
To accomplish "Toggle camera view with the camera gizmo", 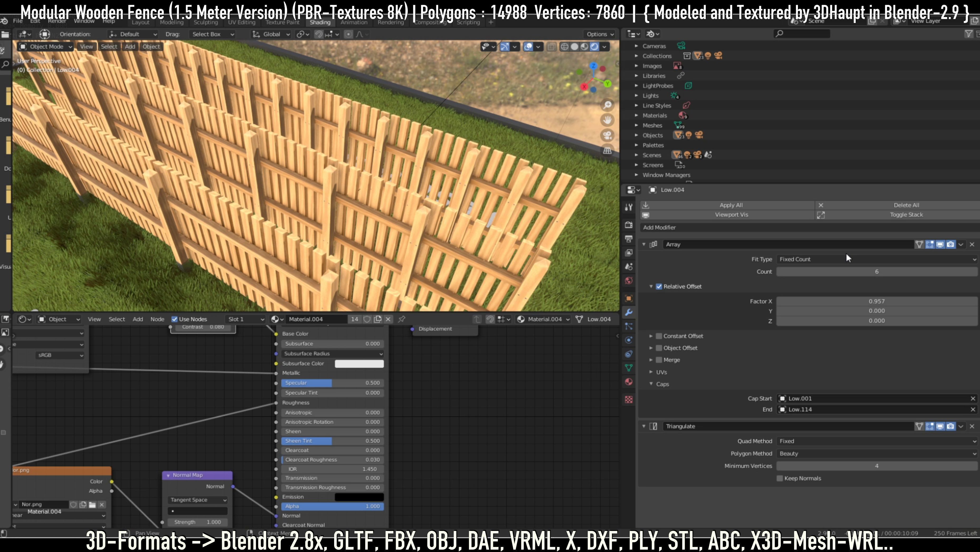I will pos(608,135).
